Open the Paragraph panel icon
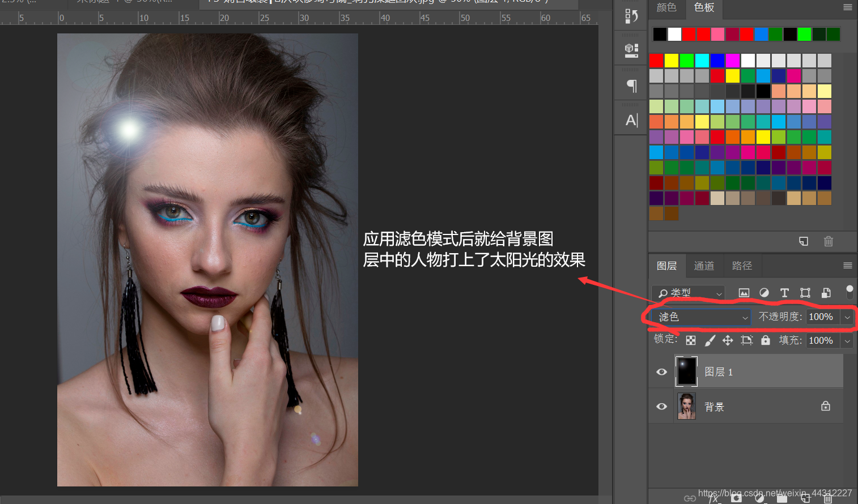The height and width of the screenshot is (504, 858). (x=631, y=86)
